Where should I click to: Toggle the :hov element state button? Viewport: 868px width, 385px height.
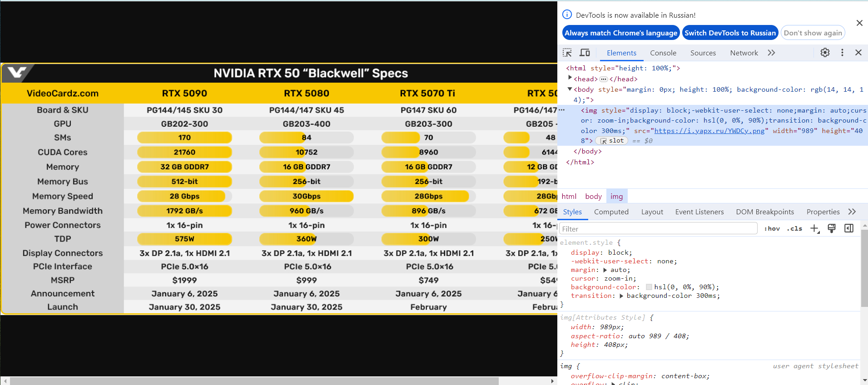pyautogui.click(x=772, y=229)
